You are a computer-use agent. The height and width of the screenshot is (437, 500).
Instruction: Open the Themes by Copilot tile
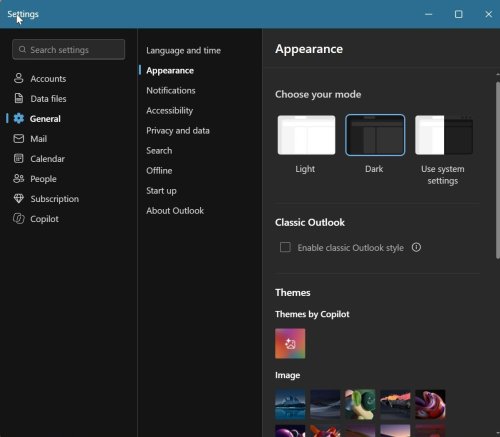(290, 343)
